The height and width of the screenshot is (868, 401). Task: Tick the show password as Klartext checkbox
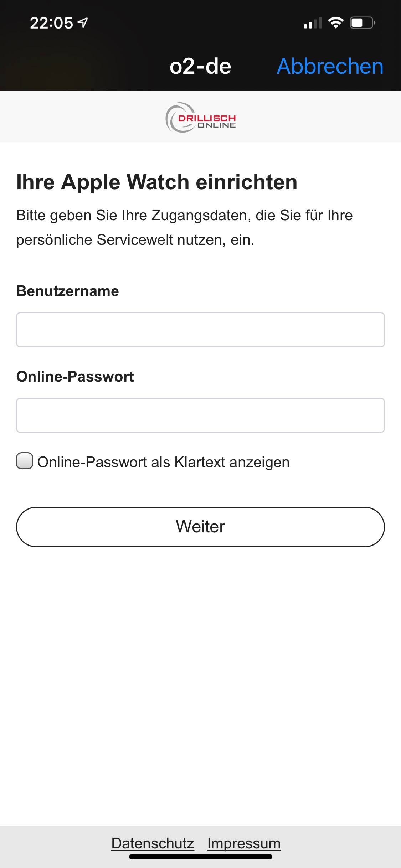pyautogui.click(x=25, y=461)
